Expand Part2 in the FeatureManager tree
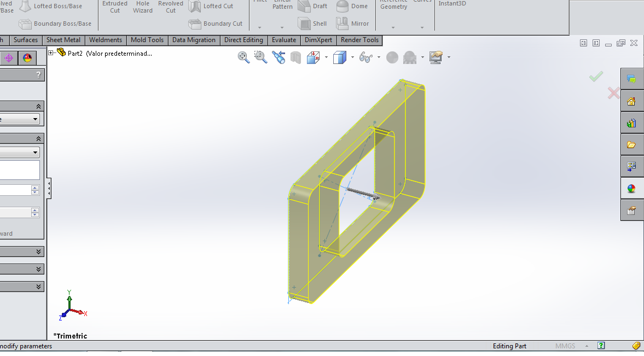Screen dimensions: 644x356 pos(50,53)
